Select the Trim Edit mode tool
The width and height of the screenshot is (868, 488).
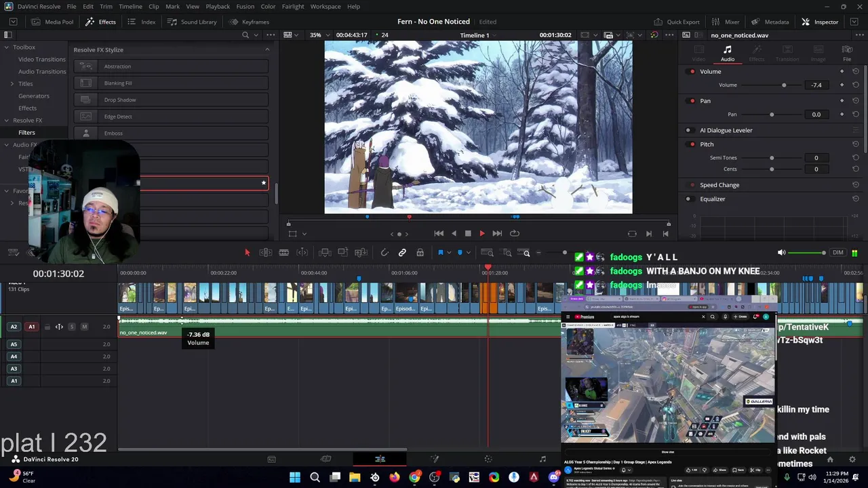pos(266,253)
